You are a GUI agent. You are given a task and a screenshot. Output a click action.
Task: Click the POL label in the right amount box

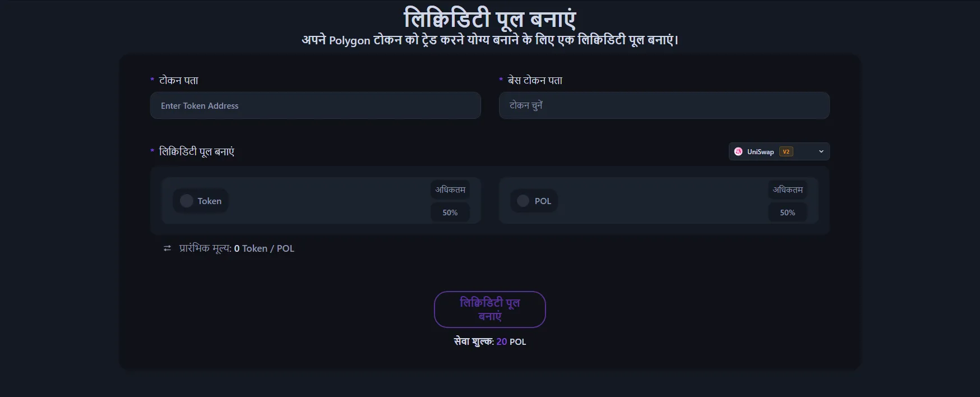click(543, 201)
